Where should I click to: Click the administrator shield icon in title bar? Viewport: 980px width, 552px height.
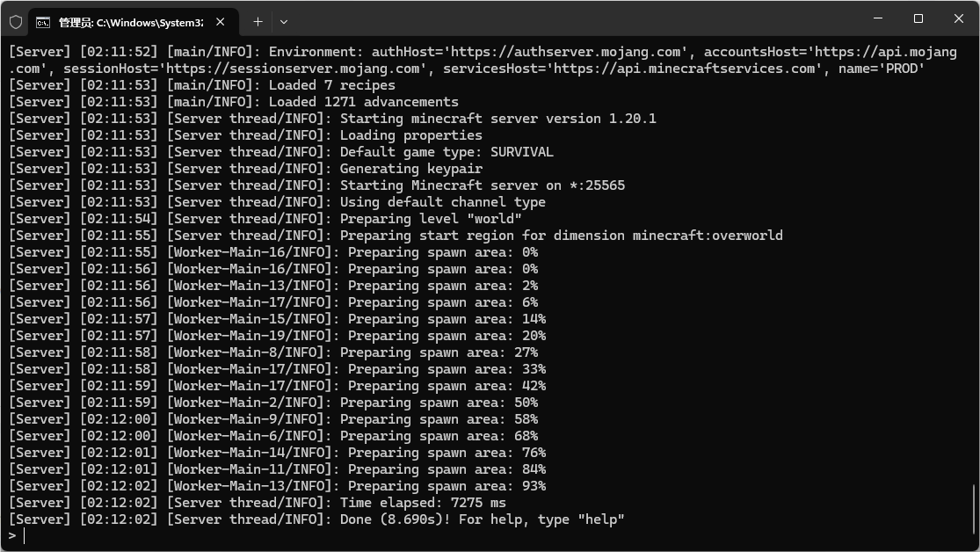coord(16,23)
